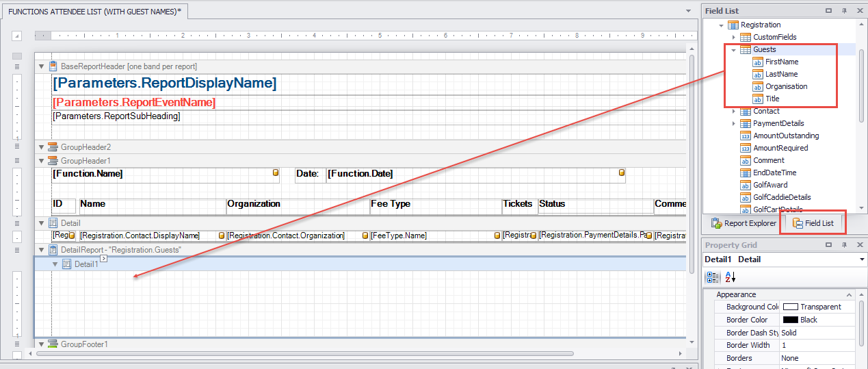Select the LastName field under Guests
The image size is (868, 369).
781,75
